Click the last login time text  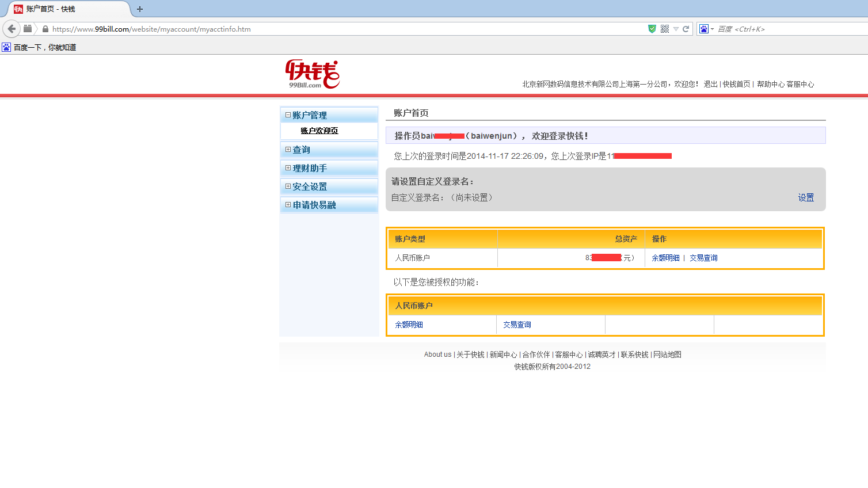(469, 156)
